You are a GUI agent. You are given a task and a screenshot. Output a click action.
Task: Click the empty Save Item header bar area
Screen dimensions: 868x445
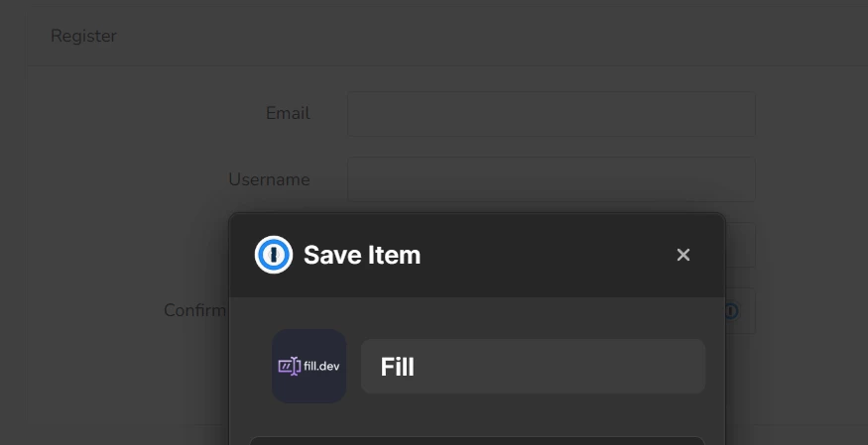coord(546,255)
